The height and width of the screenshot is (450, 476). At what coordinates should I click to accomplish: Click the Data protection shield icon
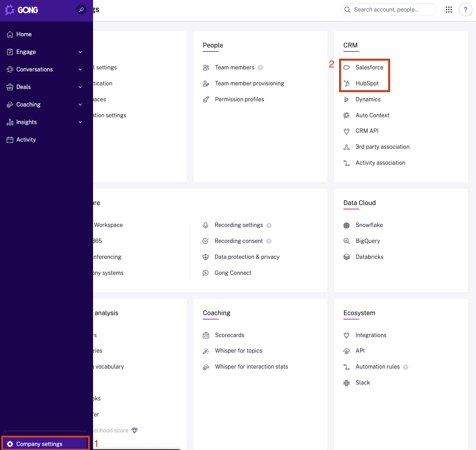pos(206,257)
